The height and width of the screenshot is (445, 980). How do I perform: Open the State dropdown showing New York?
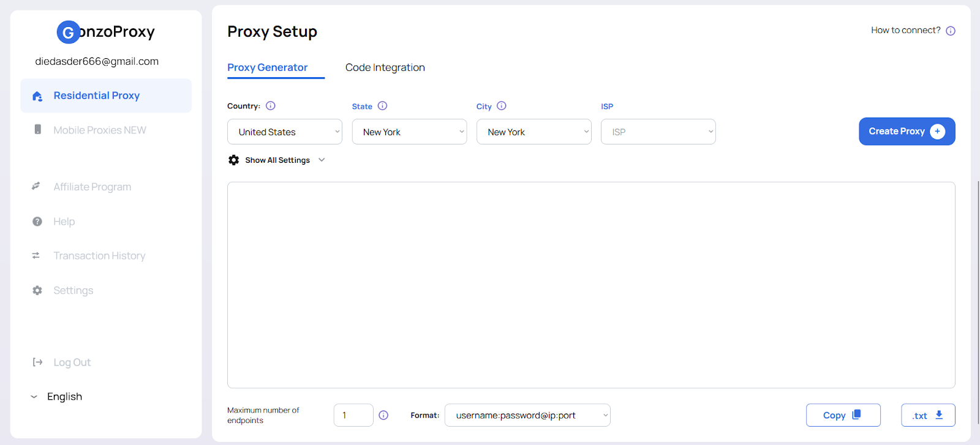(x=409, y=132)
